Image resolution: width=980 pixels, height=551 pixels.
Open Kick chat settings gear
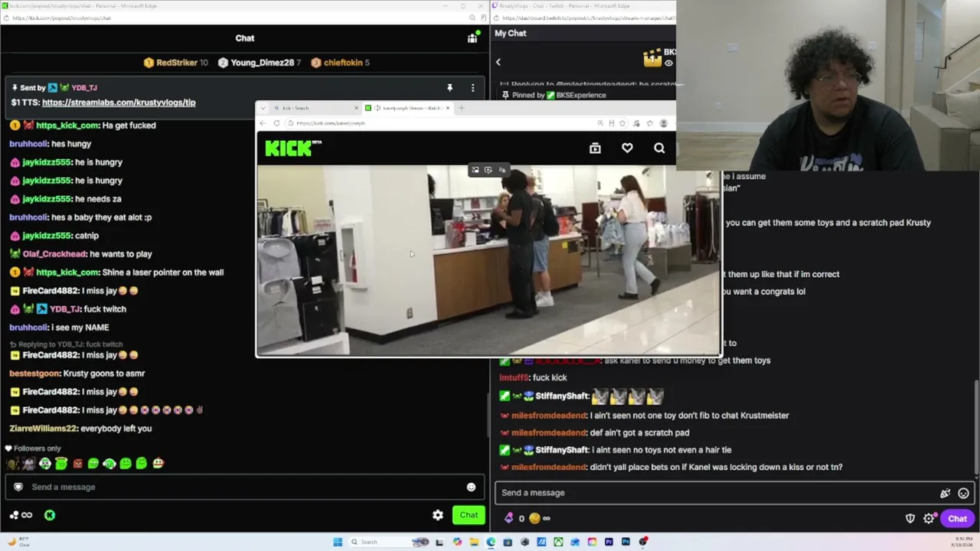(437, 515)
